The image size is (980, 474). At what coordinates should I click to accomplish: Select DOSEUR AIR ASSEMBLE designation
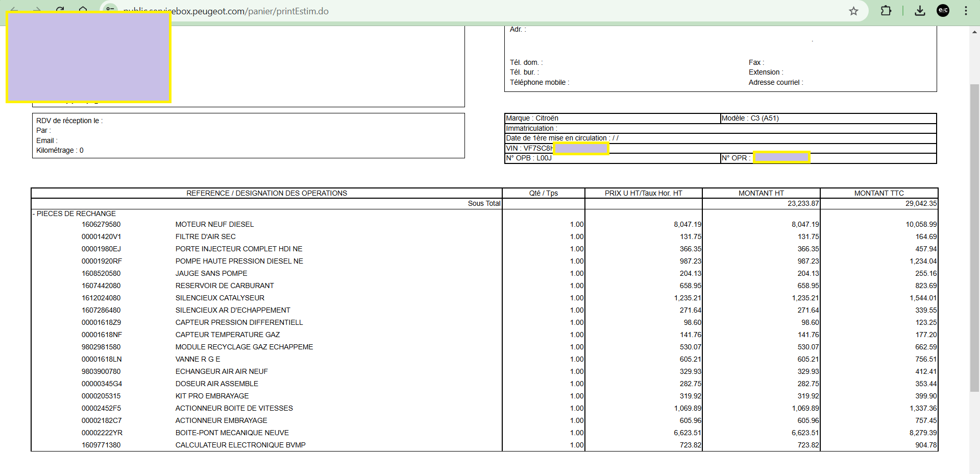tap(217, 384)
